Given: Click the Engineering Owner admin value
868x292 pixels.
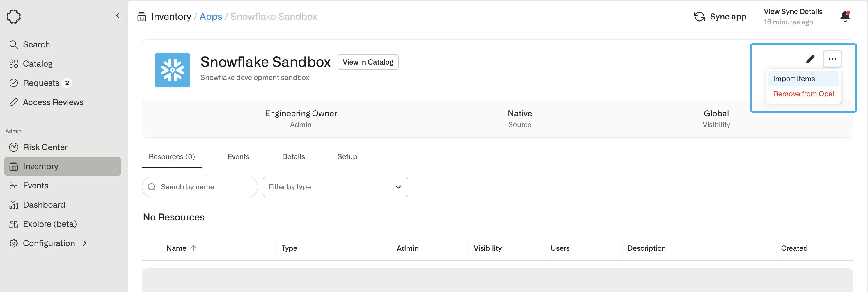Looking at the screenshot, I should coord(301,113).
